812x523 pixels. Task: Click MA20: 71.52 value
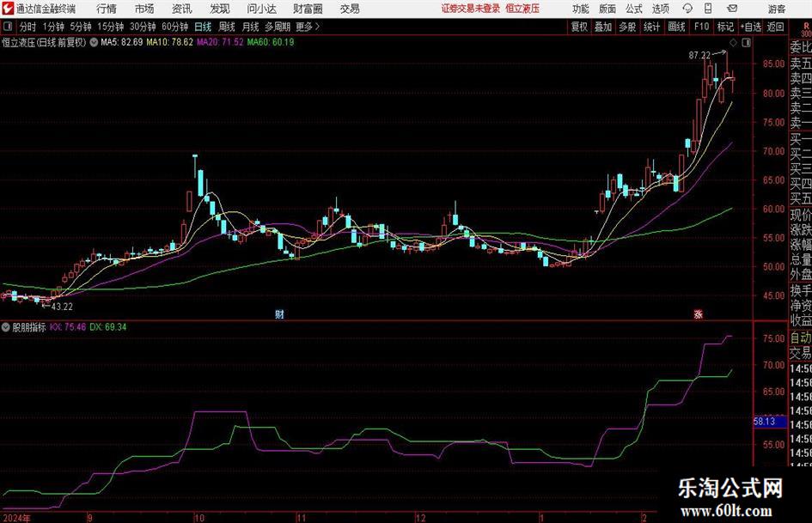coord(220,42)
